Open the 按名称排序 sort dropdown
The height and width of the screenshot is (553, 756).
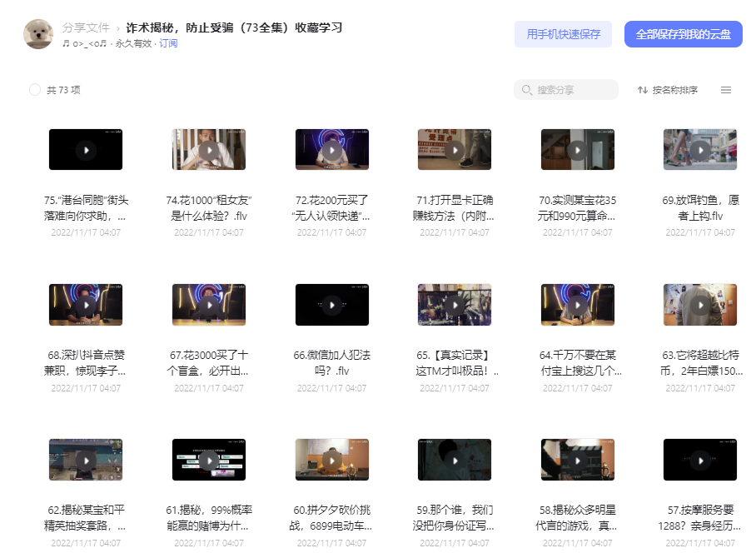tap(674, 90)
